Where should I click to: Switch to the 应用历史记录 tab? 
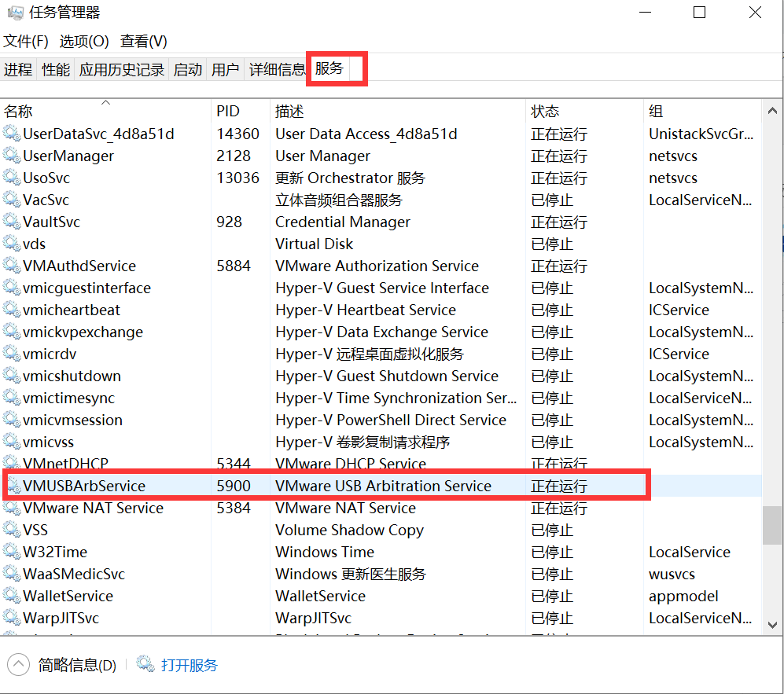tap(122, 69)
